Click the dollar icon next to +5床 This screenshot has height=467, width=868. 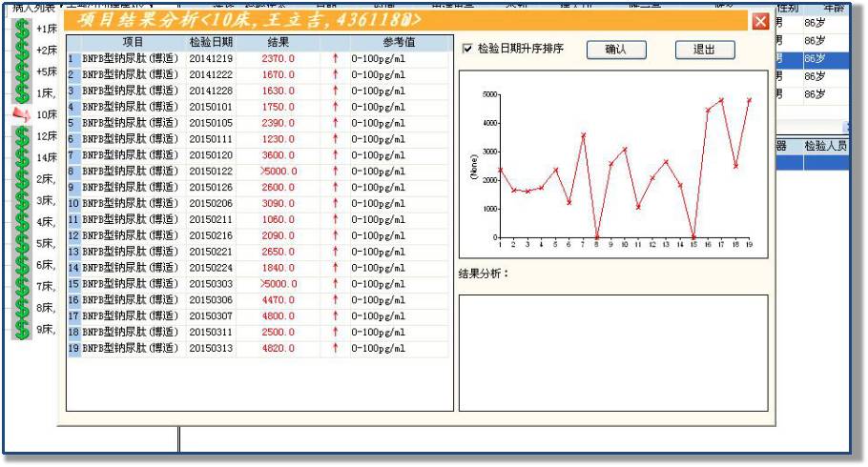(22, 71)
